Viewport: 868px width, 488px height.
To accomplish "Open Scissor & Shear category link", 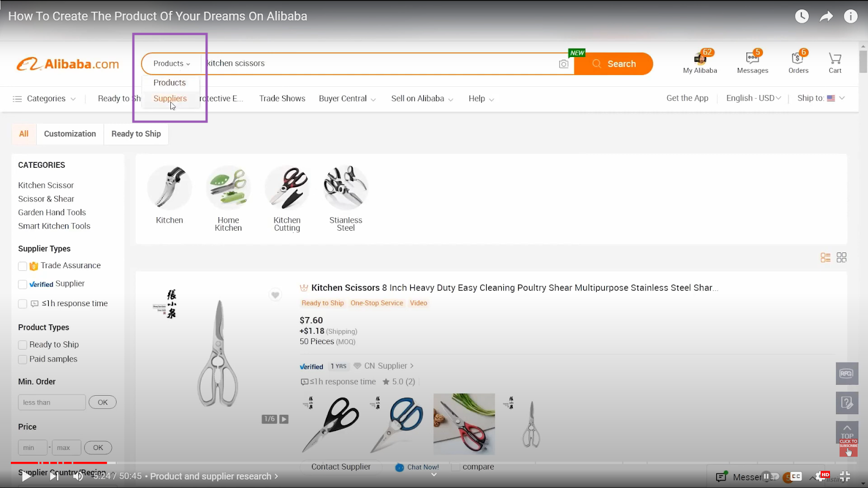I will coord(46,199).
